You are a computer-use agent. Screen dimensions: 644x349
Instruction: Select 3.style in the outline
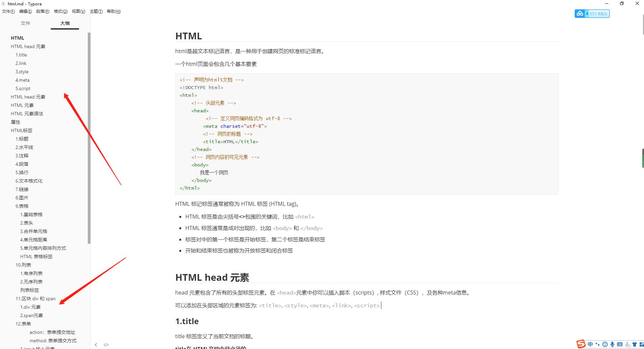22,72
